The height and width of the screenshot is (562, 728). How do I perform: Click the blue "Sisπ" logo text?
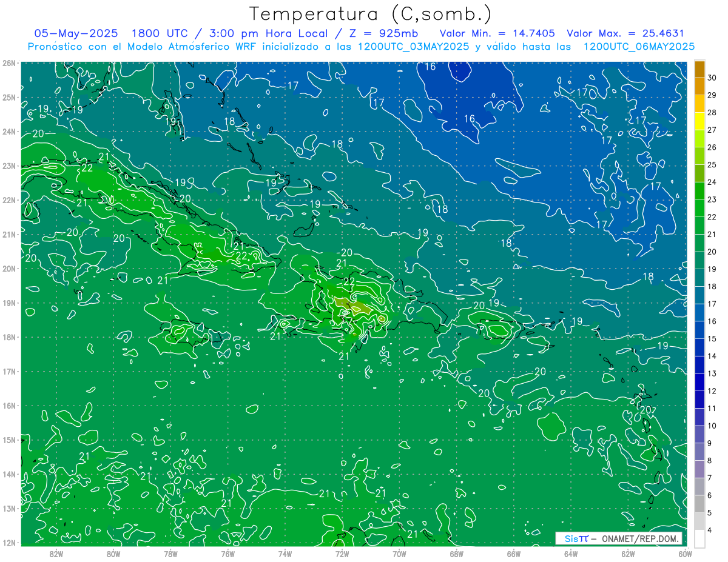(x=576, y=538)
